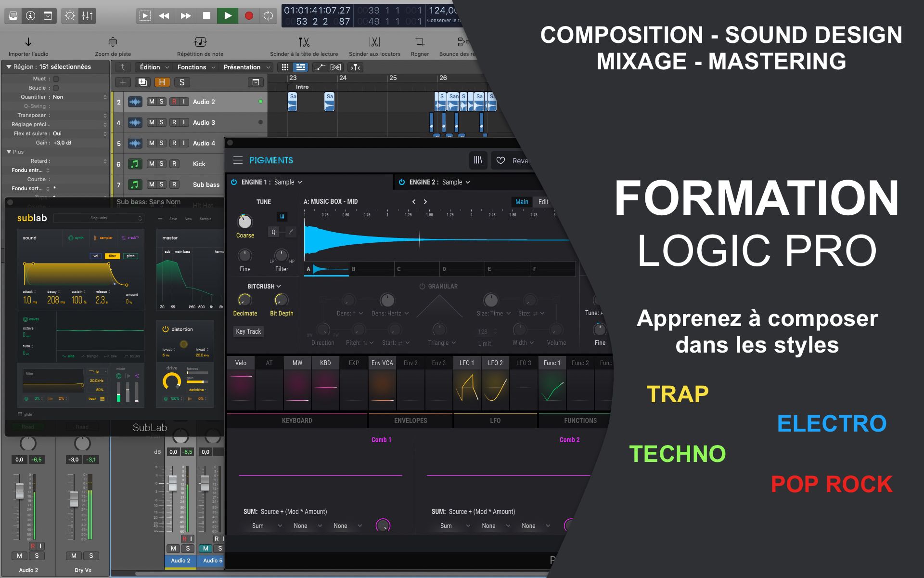Open the Inspector info icon

31,16
